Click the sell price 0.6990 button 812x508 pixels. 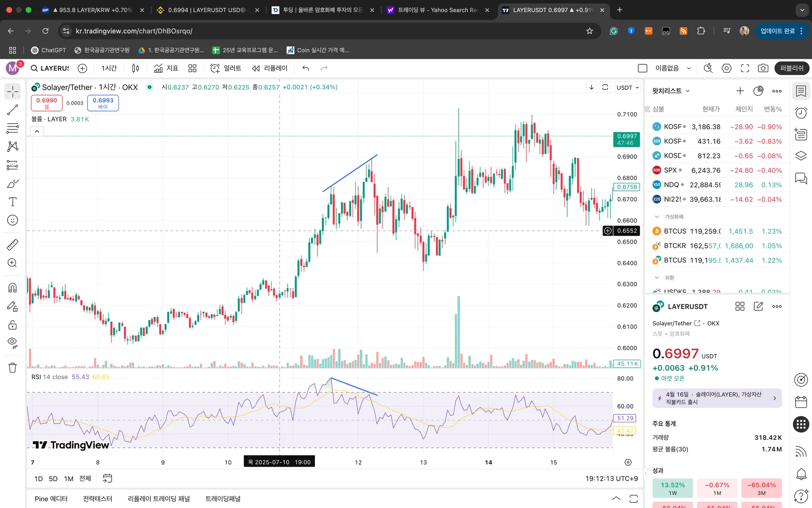(47, 103)
